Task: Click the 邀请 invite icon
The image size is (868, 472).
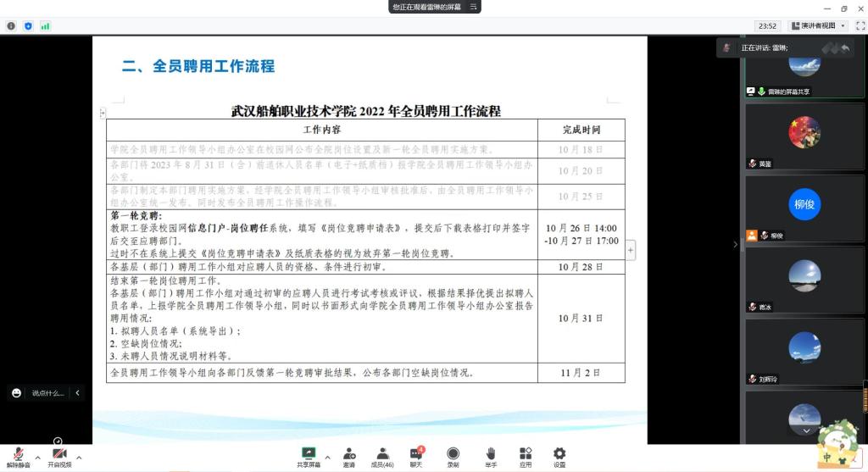Action: pos(348,456)
